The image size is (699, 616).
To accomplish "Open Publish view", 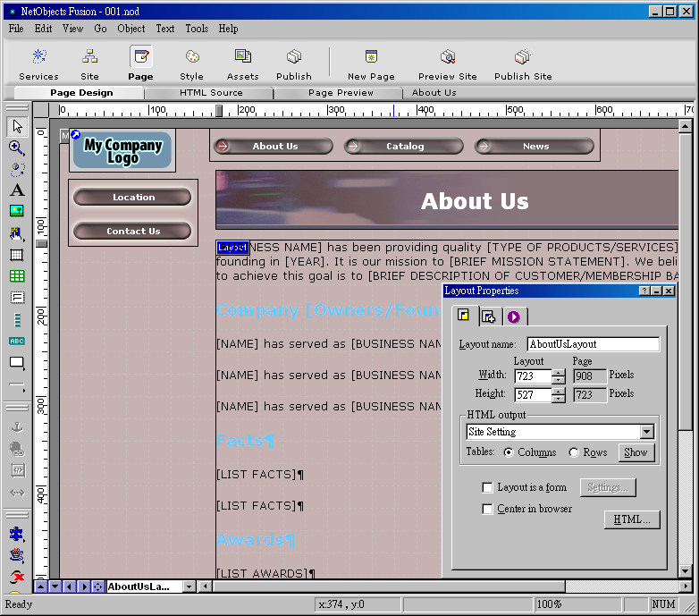I will coord(294,64).
